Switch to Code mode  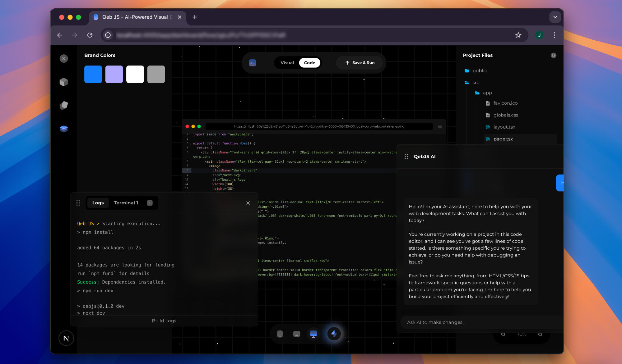pos(309,63)
